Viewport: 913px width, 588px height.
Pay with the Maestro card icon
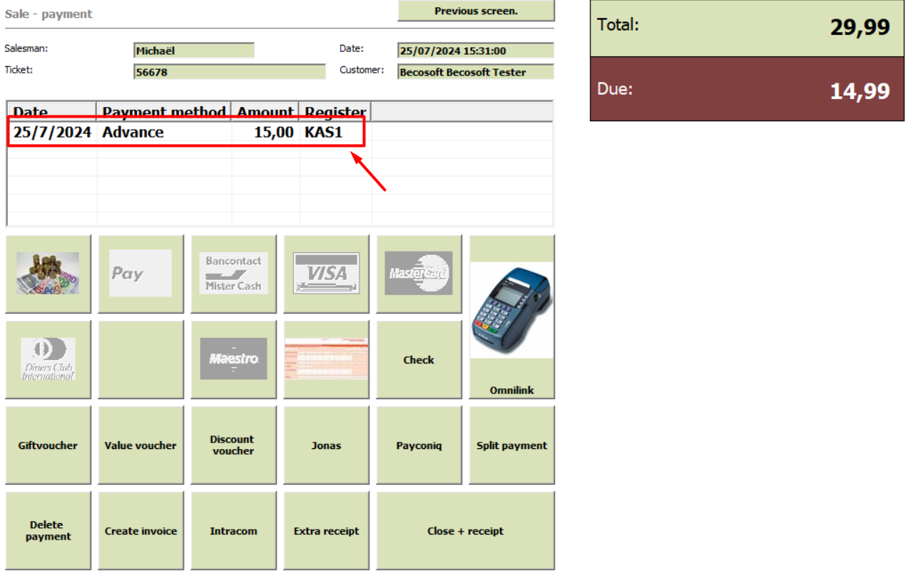[x=234, y=359]
